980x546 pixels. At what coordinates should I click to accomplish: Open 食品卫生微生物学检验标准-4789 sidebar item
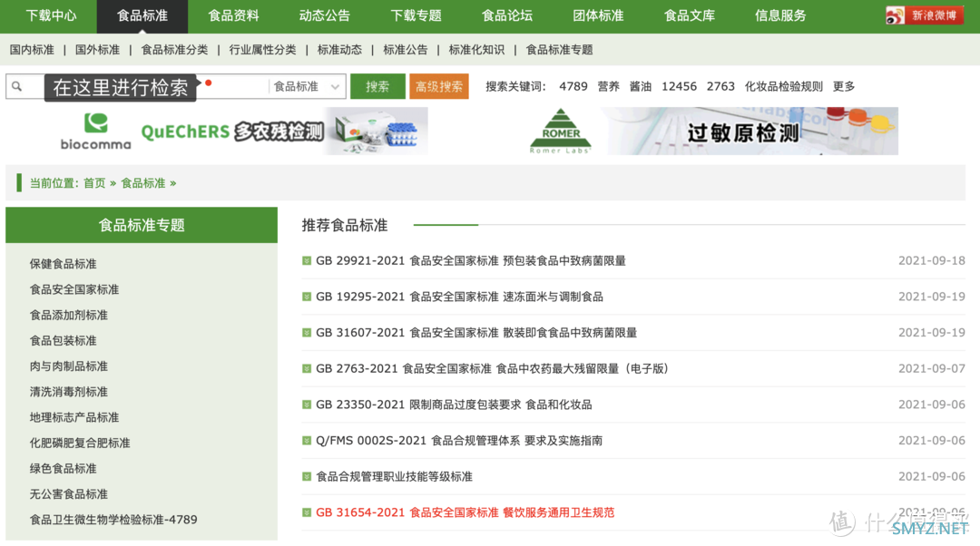point(113,520)
